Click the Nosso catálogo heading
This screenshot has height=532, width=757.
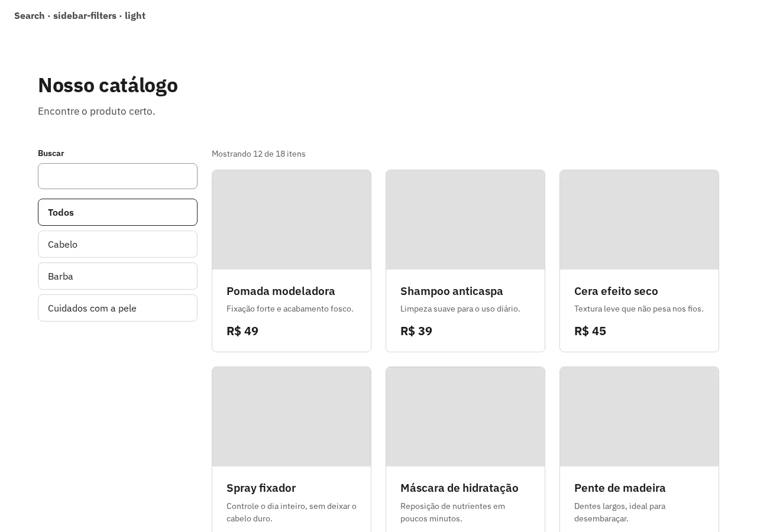pos(108,85)
